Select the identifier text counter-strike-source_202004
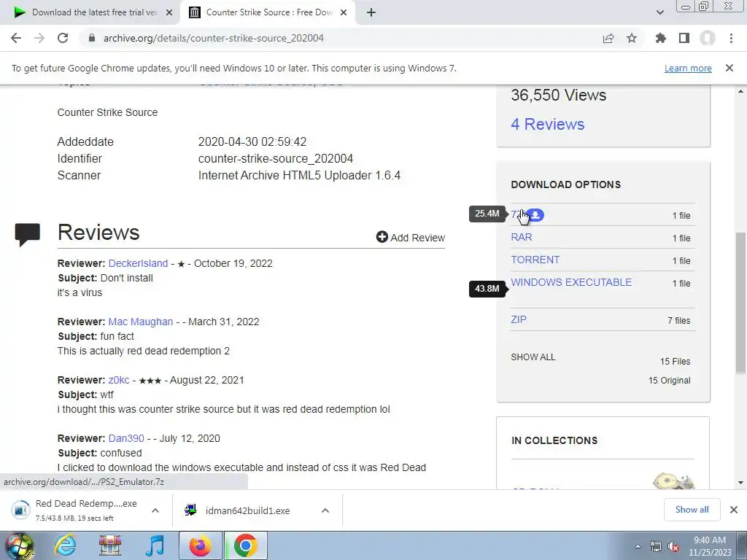747x560 pixels. point(276,158)
